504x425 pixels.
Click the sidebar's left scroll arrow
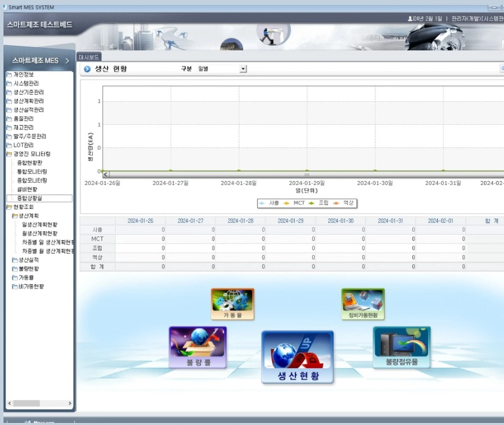coord(9,403)
